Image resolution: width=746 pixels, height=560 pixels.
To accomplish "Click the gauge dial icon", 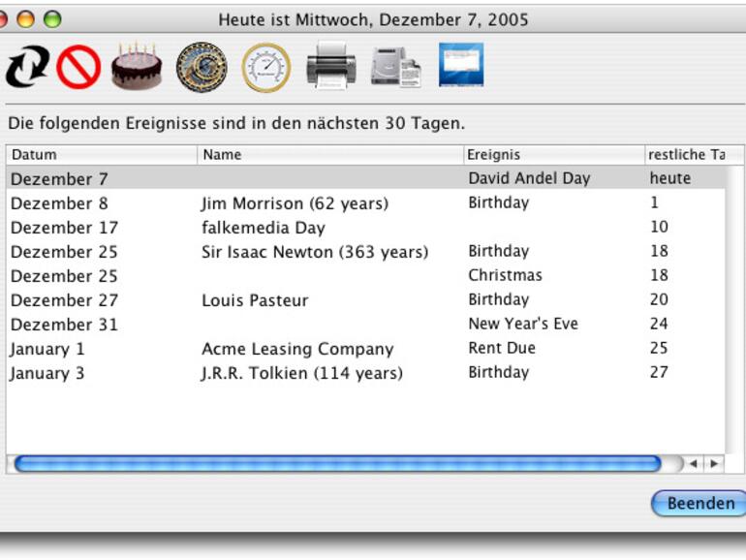I will point(265,68).
